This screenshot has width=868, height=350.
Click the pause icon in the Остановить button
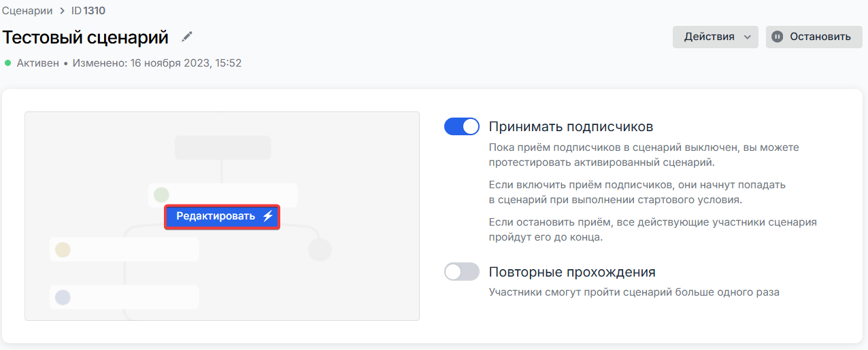778,37
